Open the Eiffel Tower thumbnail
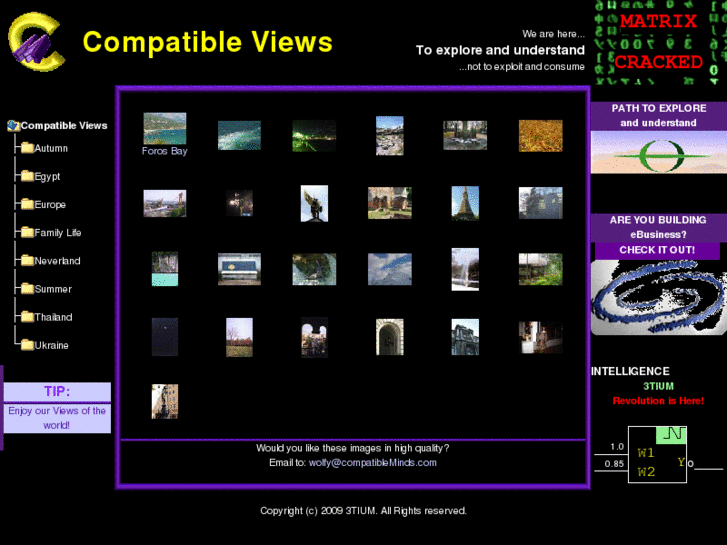The image size is (727, 545). 465,203
